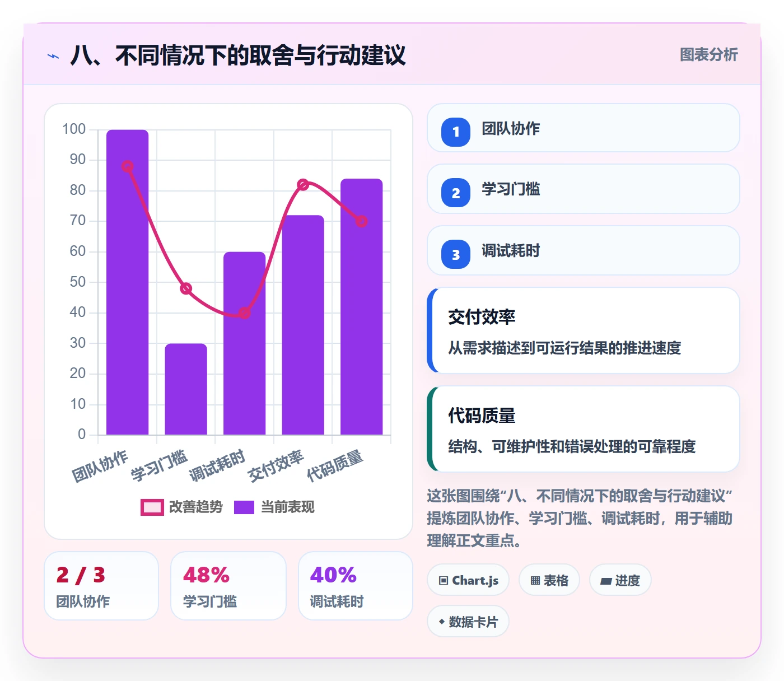Click the 40% 调试耗时 stat card
This screenshot has height=681, width=784.
point(356,586)
